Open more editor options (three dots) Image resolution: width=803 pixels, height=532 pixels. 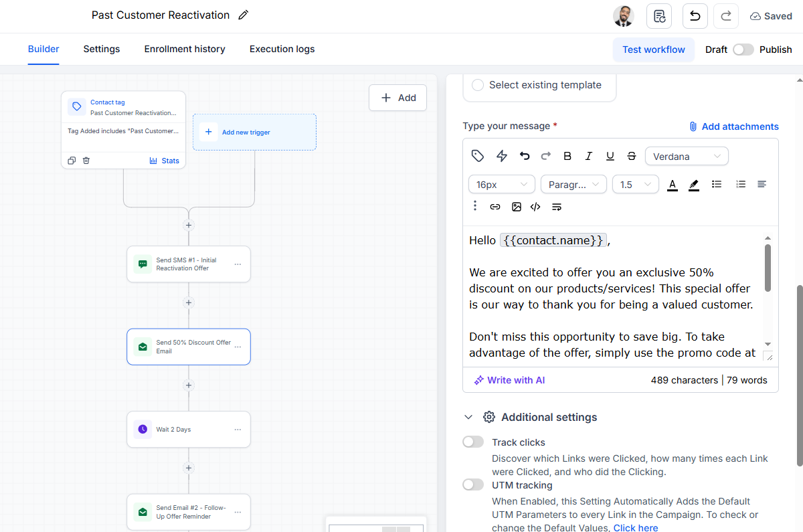[x=475, y=205]
